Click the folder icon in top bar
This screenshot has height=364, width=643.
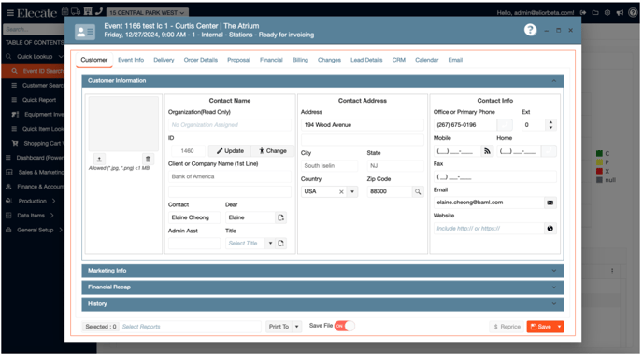coord(595,13)
